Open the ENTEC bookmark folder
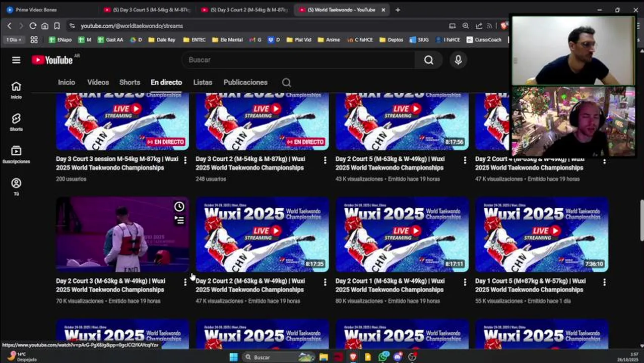The width and height of the screenshot is (644, 363). click(194, 40)
